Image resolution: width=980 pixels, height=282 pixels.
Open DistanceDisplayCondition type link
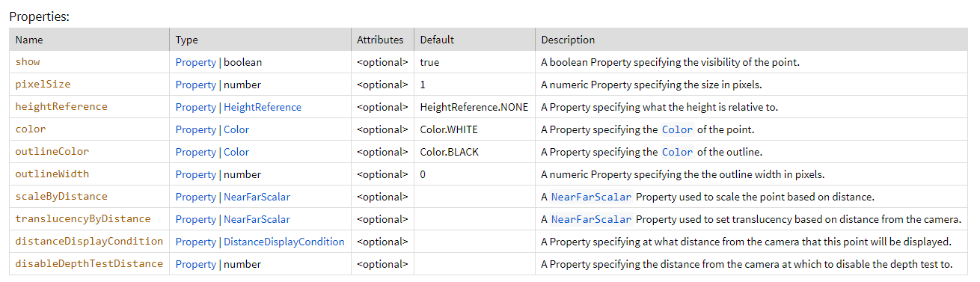point(284,242)
